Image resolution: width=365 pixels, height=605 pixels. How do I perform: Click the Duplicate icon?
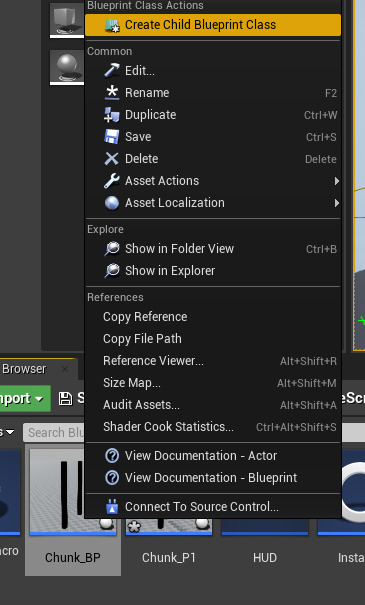click(112, 115)
